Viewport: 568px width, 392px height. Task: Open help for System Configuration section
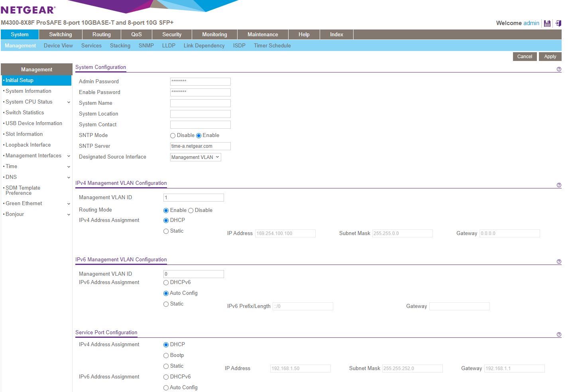(x=559, y=69)
